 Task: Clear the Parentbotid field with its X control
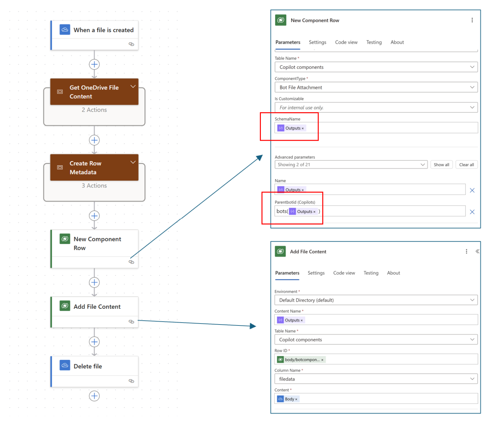coord(472,212)
